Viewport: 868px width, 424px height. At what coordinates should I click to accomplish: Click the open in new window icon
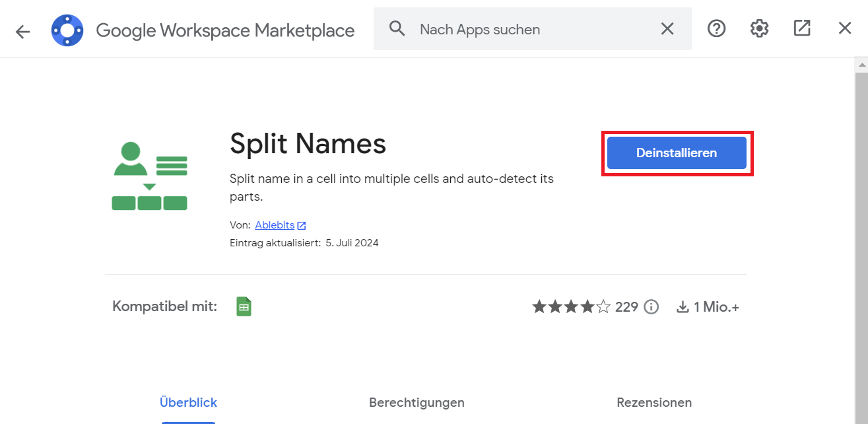pos(802,28)
